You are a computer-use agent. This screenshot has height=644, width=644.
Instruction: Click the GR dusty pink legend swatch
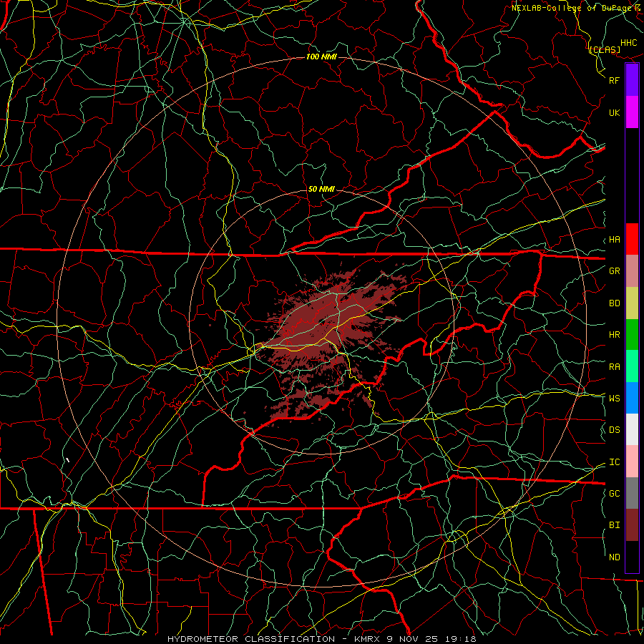click(x=632, y=270)
